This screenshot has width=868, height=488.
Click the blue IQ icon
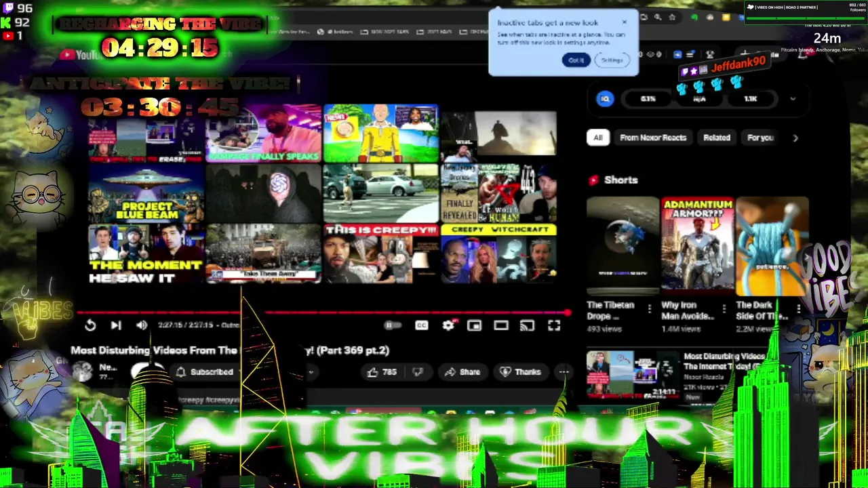[x=605, y=99]
